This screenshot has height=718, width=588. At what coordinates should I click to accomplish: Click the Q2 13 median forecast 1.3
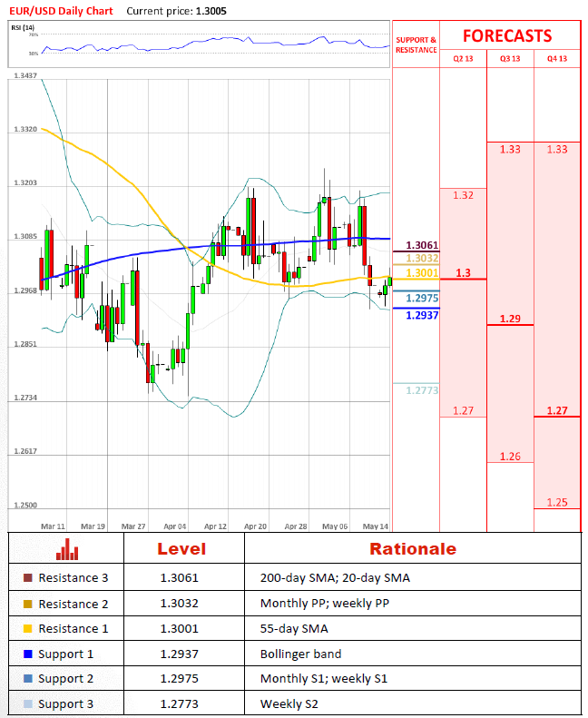(463, 273)
